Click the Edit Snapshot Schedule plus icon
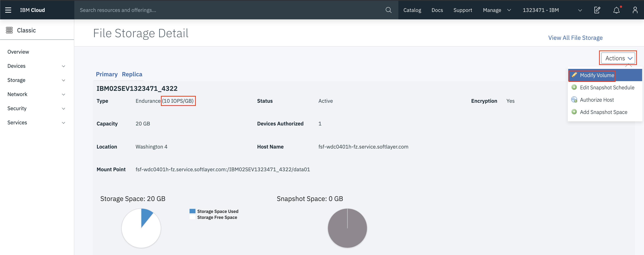The image size is (644, 255). point(574,87)
